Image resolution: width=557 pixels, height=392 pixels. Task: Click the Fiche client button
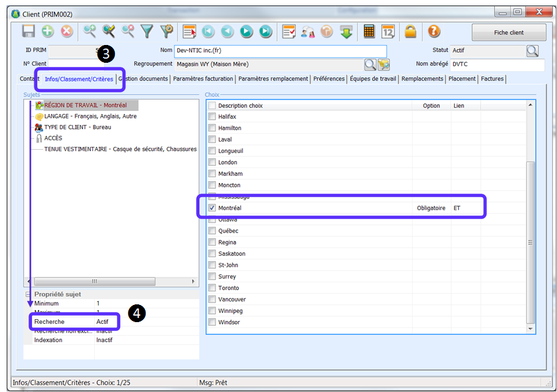508,33
